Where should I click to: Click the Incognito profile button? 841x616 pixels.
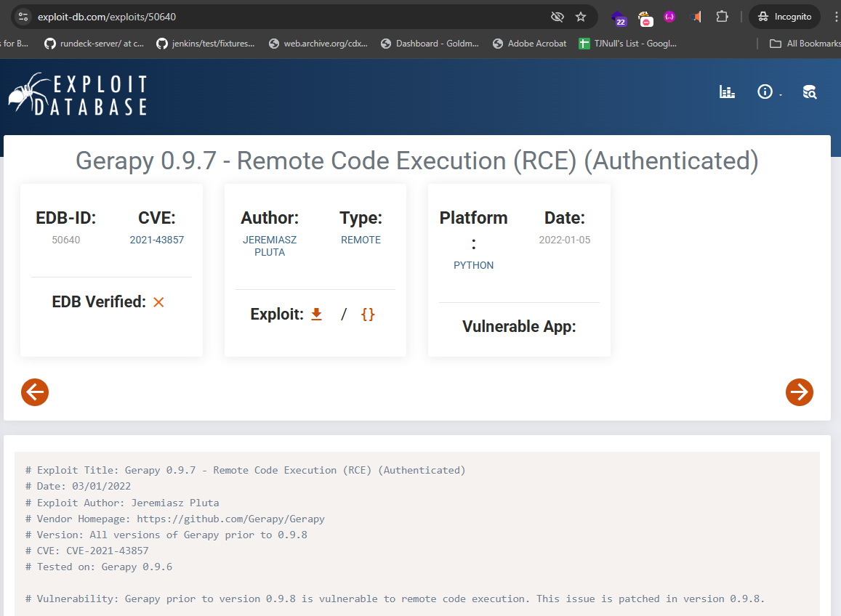click(x=784, y=17)
